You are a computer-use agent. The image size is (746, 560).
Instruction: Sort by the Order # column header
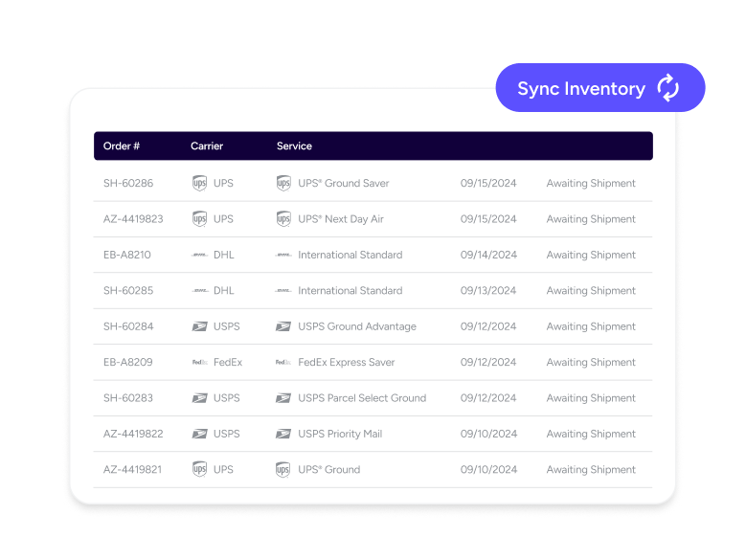(x=122, y=146)
